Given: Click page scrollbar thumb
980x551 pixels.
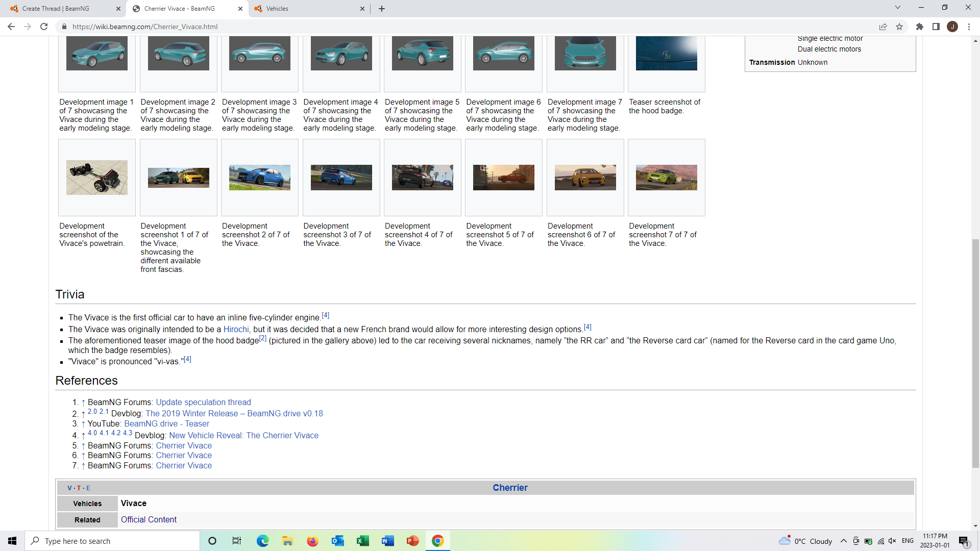Looking at the screenshot, I should (x=975, y=353).
